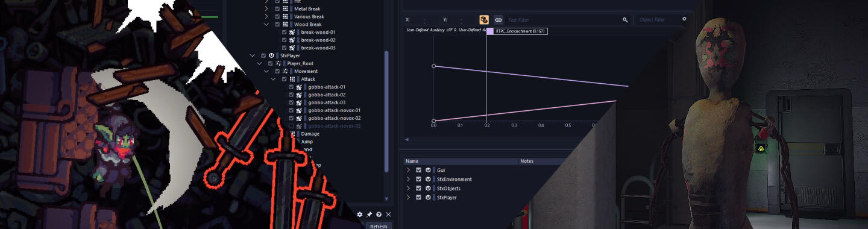Collapse the Wood Break container
The width and height of the screenshot is (868, 229).
click(266, 24)
